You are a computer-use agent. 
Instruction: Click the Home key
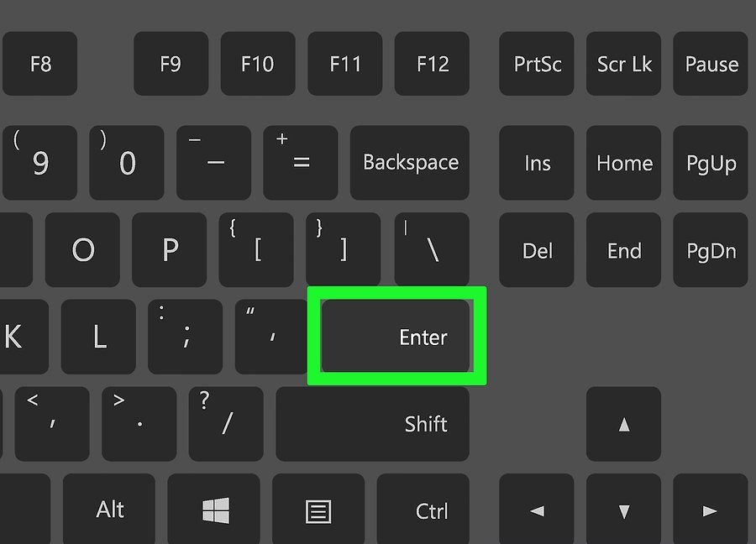click(x=623, y=162)
